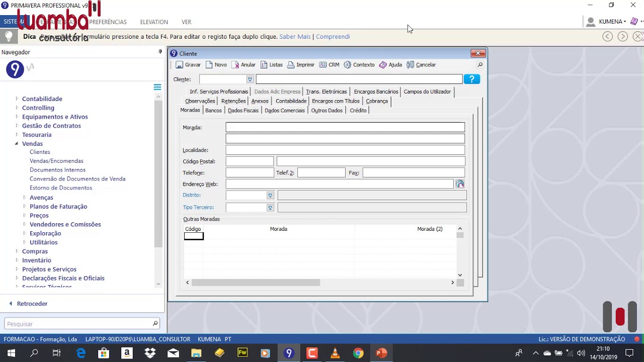
Task: Click the navigator hamburger menu icon
Action: tap(157, 87)
